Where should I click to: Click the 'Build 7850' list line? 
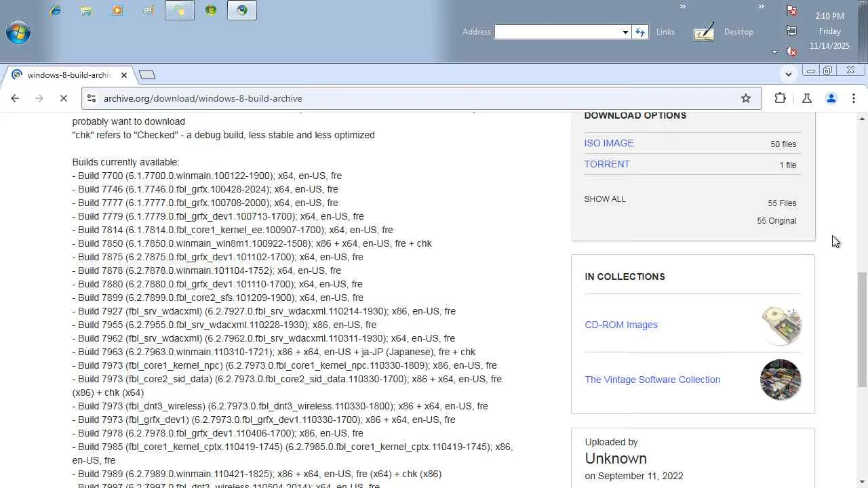coord(252,243)
